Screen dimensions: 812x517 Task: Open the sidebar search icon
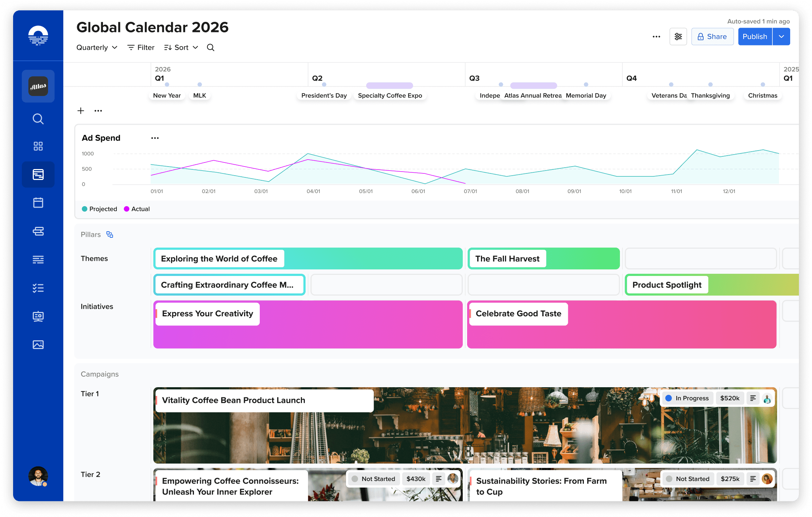point(38,119)
